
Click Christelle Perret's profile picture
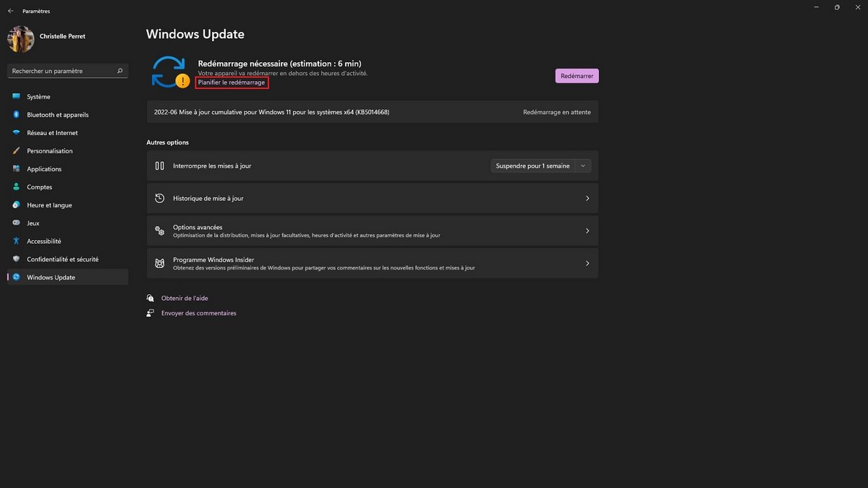21,39
